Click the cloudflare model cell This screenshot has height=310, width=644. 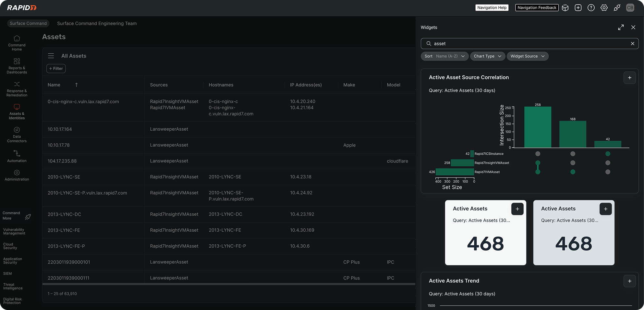click(397, 161)
